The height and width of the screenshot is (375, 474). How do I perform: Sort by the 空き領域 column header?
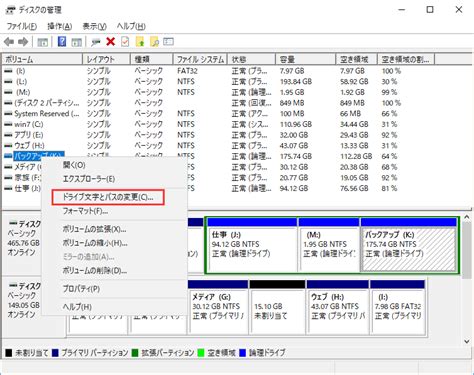coord(357,59)
